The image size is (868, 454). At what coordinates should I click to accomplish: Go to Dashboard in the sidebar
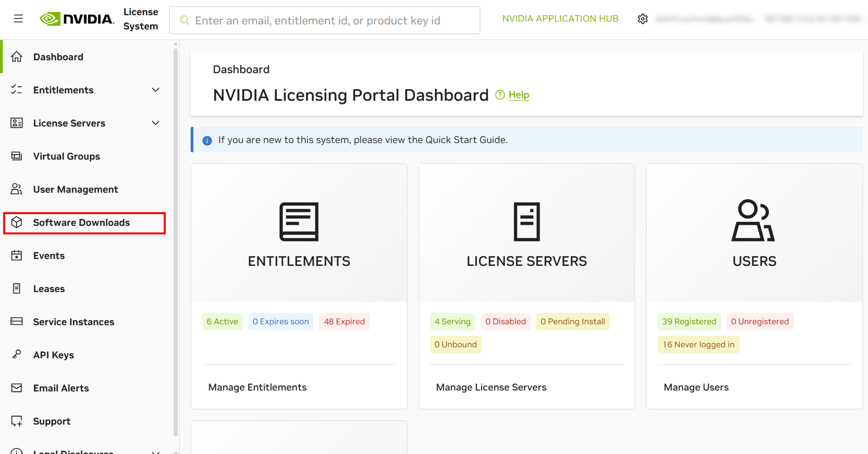click(x=58, y=57)
